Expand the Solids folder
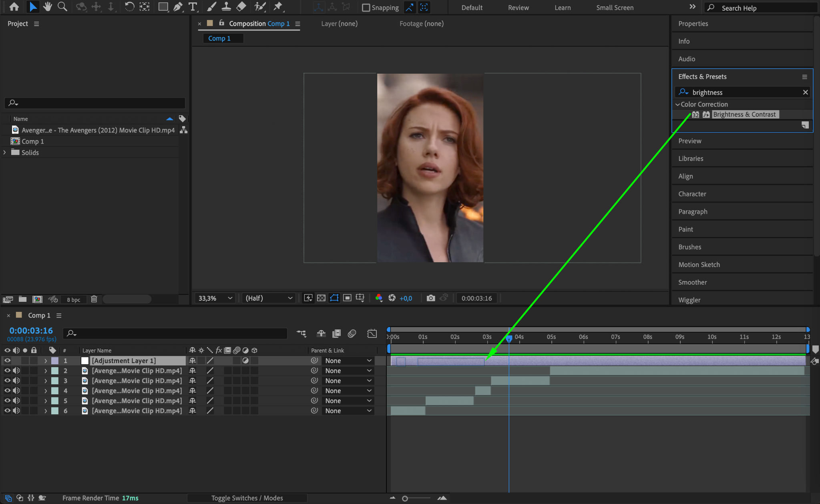The width and height of the screenshot is (820, 504). [5, 153]
